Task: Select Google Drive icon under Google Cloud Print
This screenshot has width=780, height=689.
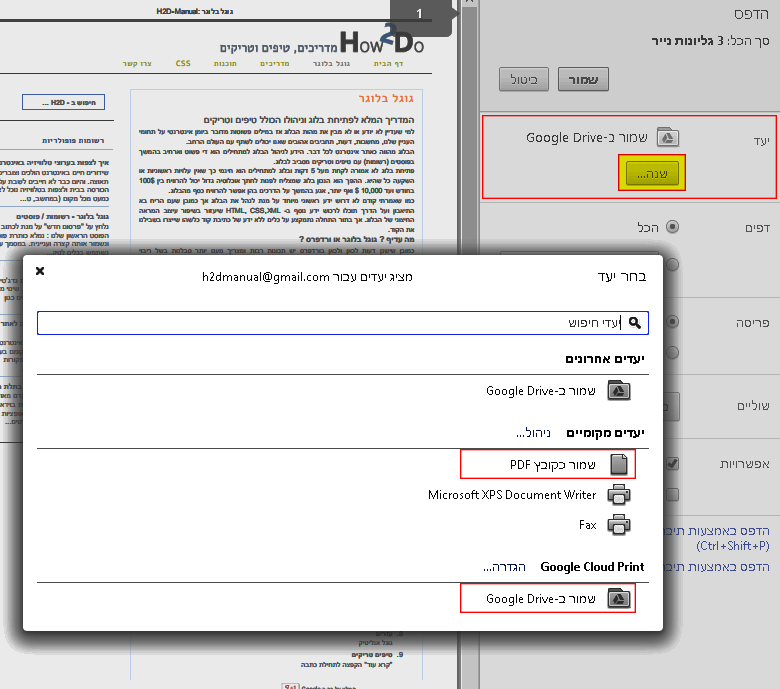Action: click(619, 598)
